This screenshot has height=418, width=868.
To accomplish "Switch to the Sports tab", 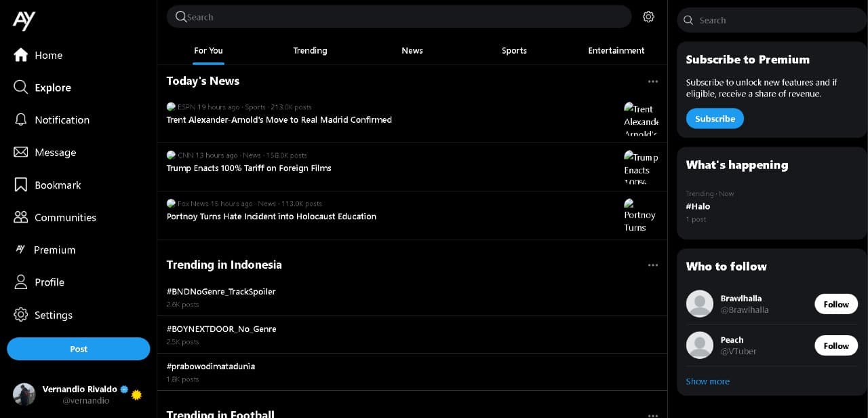I will point(514,51).
